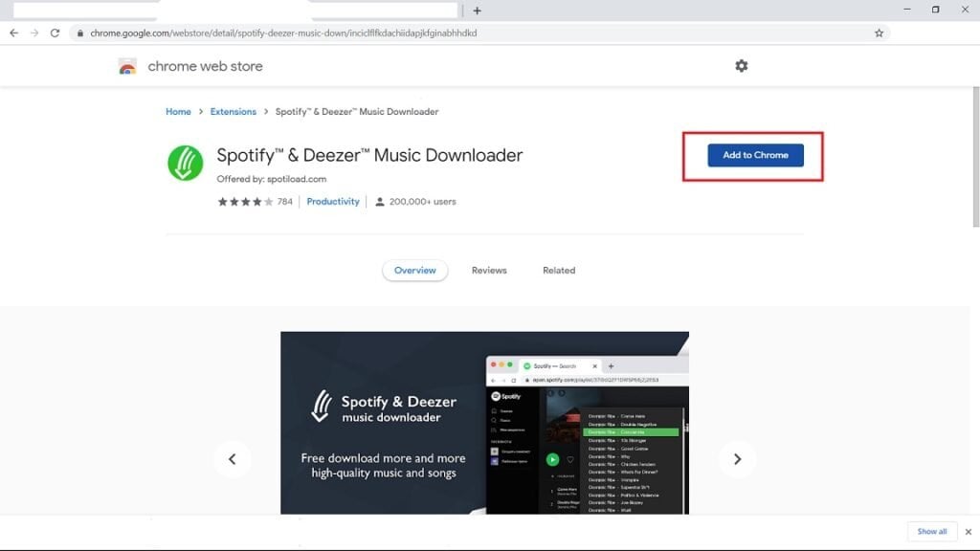
Task: Click the star rating icons
Action: 245,202
